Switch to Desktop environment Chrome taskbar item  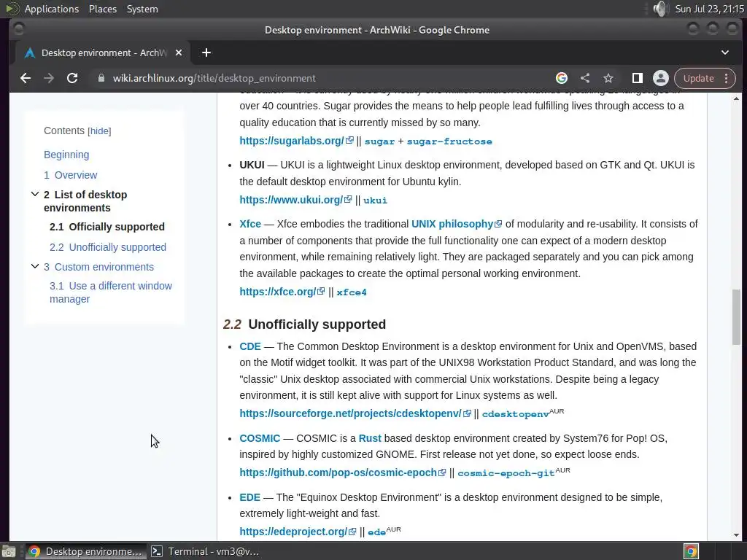point(86,551)
